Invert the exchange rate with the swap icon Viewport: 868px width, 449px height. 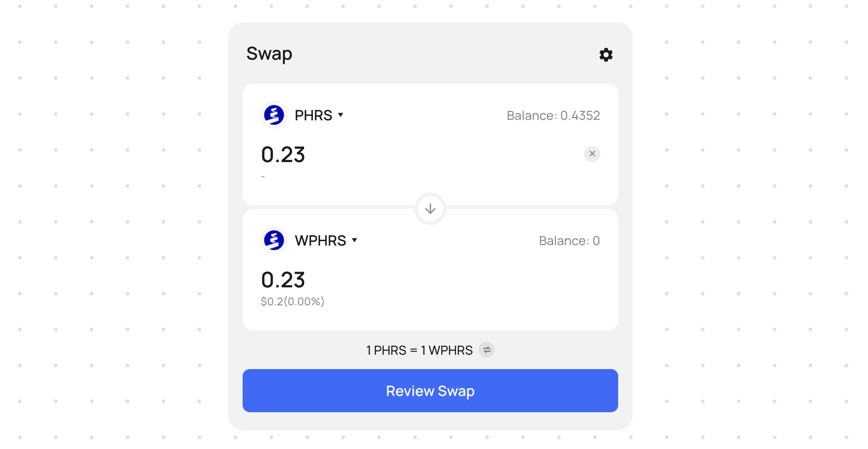487,350
